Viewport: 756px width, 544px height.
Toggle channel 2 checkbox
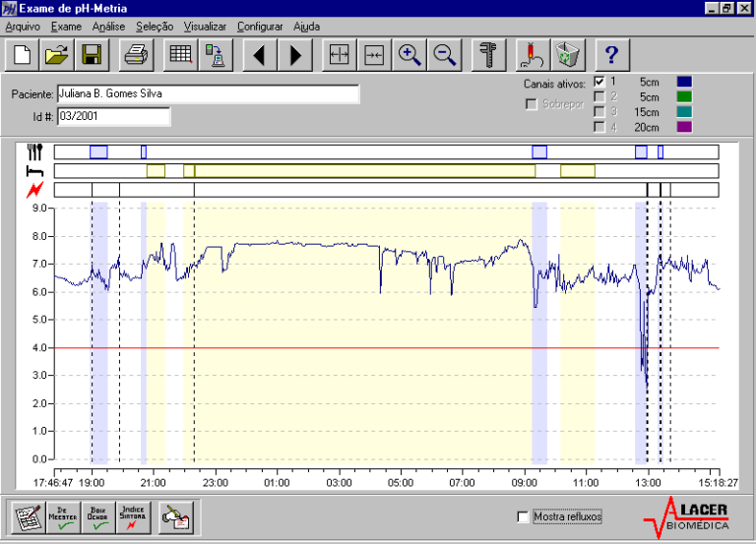[x=599, y=96]
